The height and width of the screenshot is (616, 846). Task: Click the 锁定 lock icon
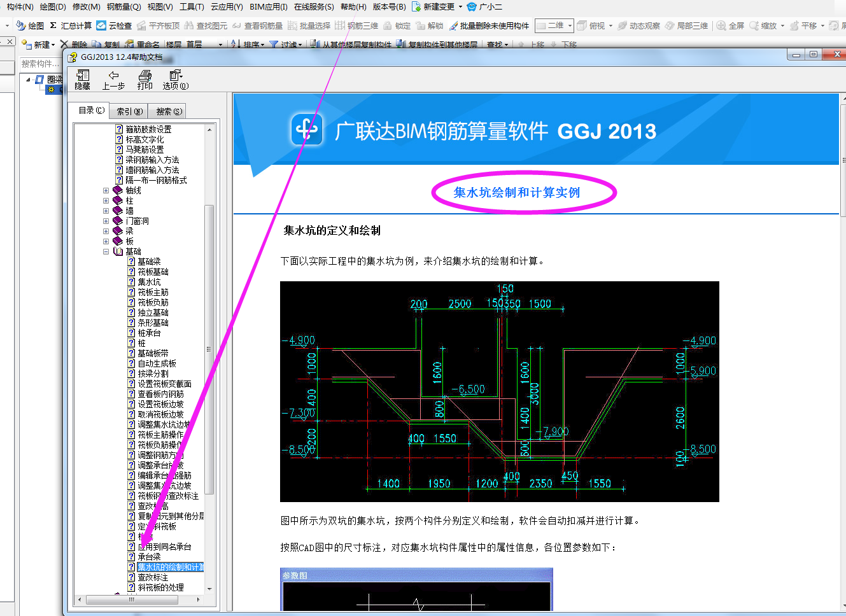click(x=387, y=25)
